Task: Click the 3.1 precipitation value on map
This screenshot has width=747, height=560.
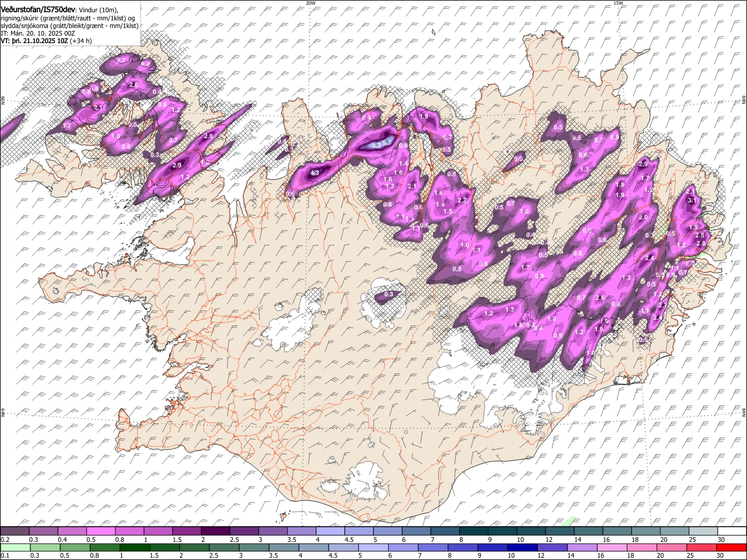Action: click(692, 200)
